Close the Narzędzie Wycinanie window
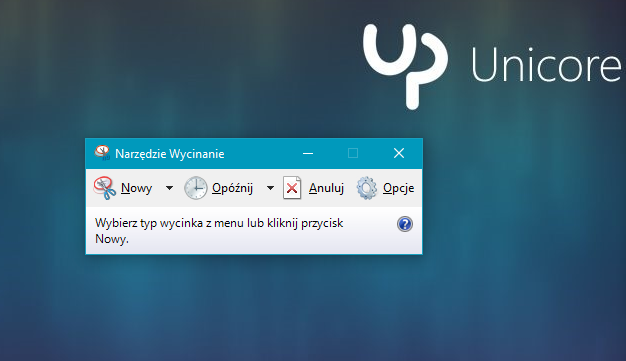This screenshot has height=361, width=626. 399,153
